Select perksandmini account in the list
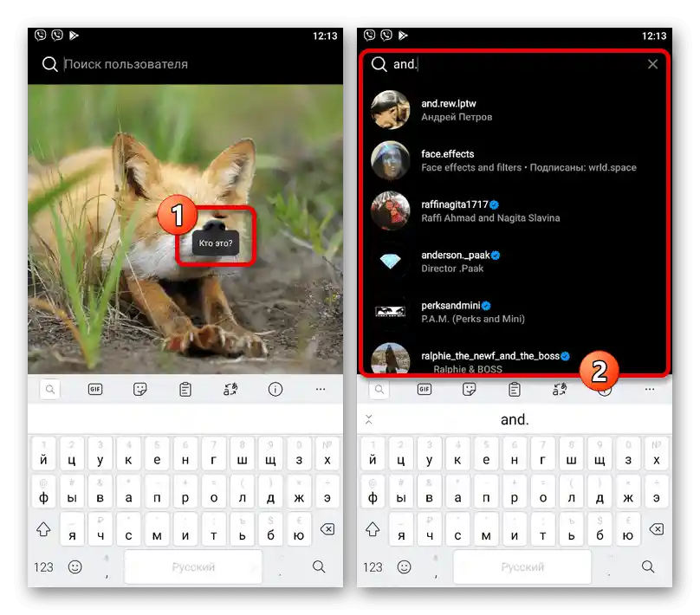The width and height of the screenshot is (700, 615). [x=515, y=312]
